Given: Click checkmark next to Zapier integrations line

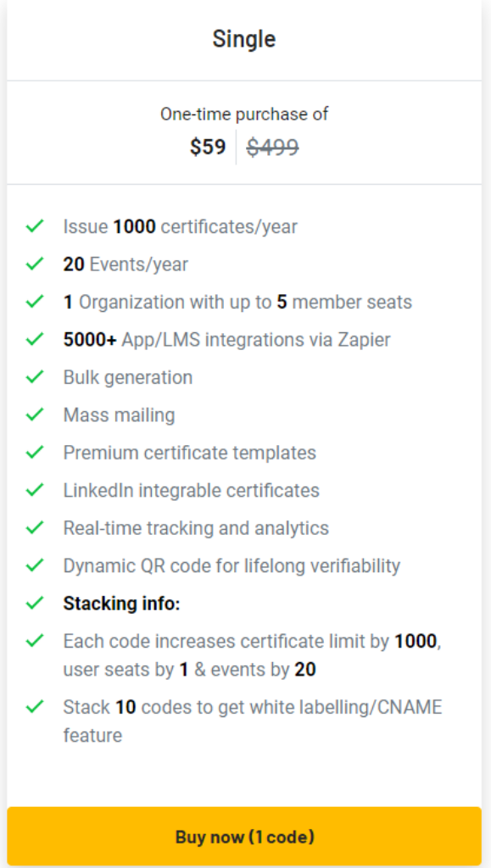Looking at the screenshot, I should coord(35,339).
